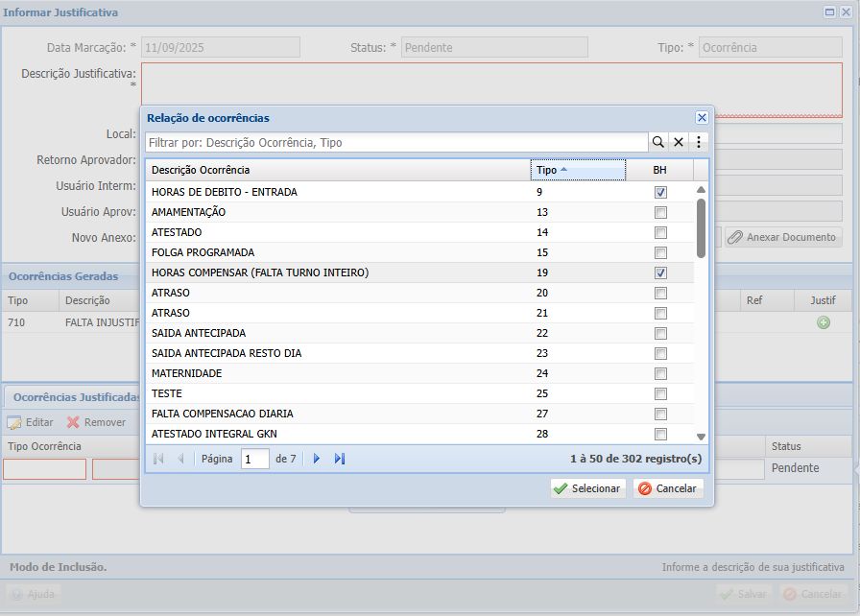Toggle BH checkbox for HORAS COMPENSAR row
Viewport: 860px width, 616px height.
coord(660,272)
